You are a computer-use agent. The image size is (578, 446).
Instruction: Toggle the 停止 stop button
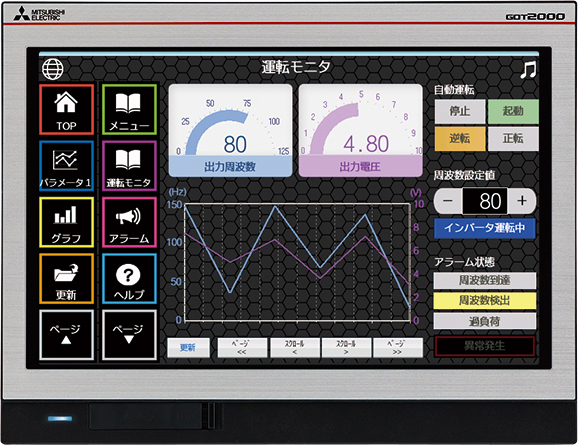coord(460,111)
